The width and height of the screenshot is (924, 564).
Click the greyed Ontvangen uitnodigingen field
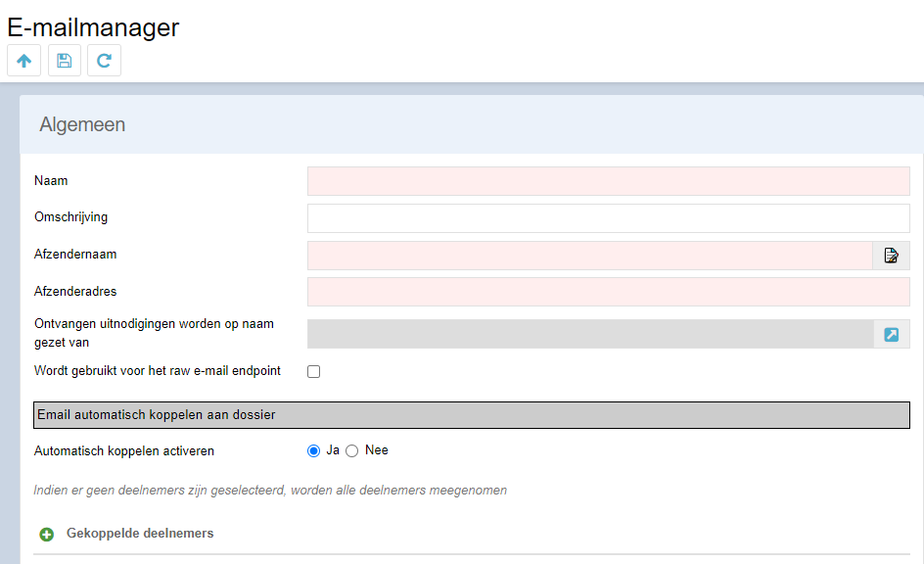[590, 334]
